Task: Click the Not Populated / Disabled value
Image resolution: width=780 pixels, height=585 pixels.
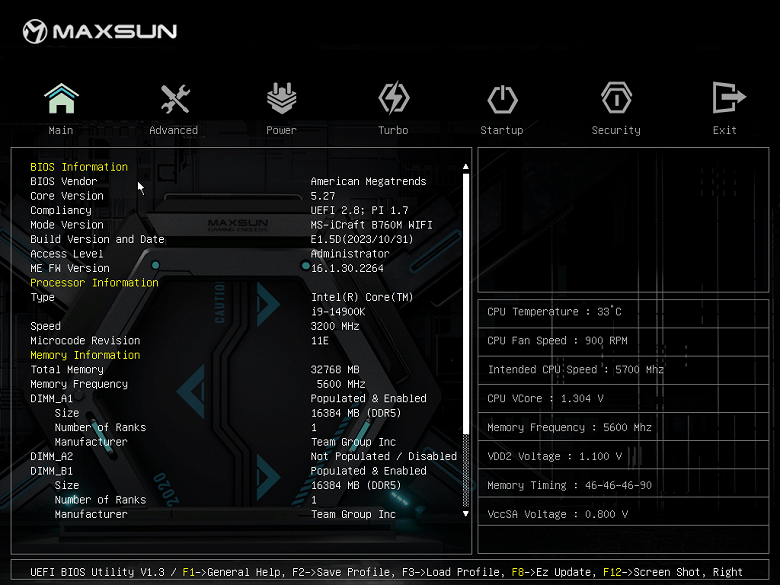Action: point(384,456)
